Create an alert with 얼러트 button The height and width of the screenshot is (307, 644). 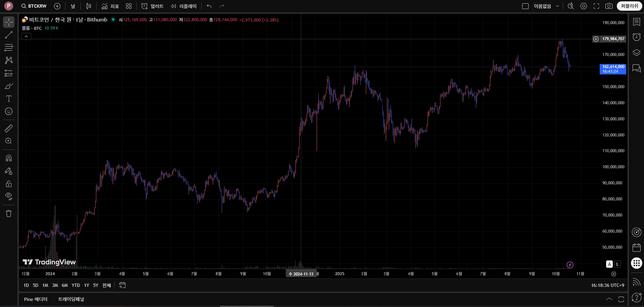coord(152,6)
